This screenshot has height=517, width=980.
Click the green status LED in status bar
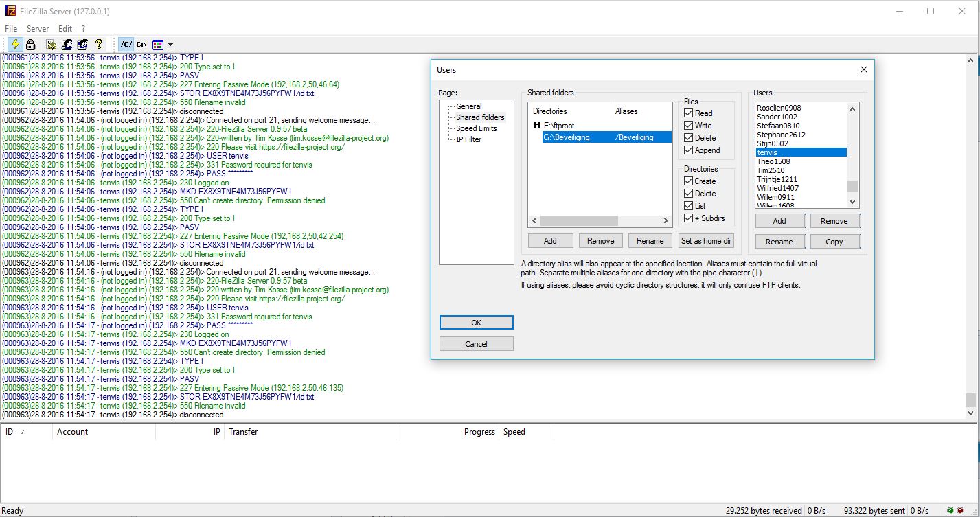point(950,511)
